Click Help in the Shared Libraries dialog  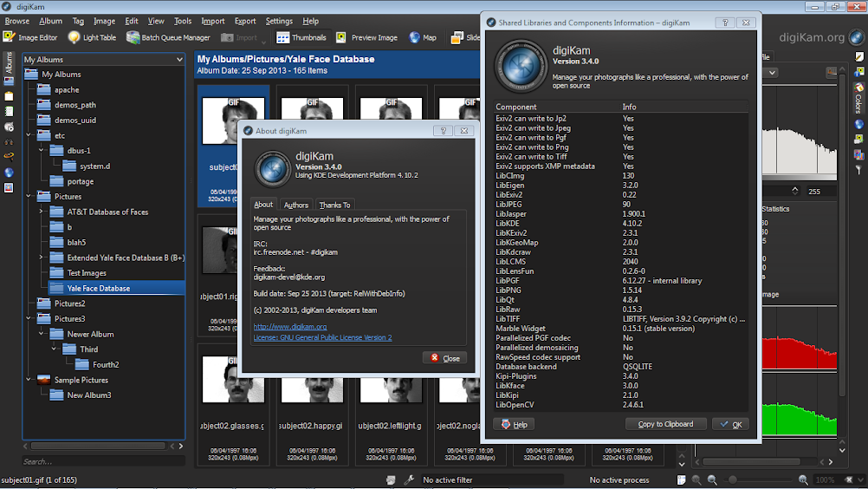(x=514, y=424)
